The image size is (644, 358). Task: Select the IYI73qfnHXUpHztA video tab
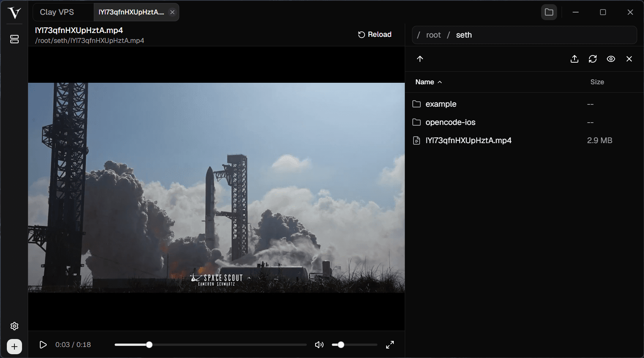point(131,12)
